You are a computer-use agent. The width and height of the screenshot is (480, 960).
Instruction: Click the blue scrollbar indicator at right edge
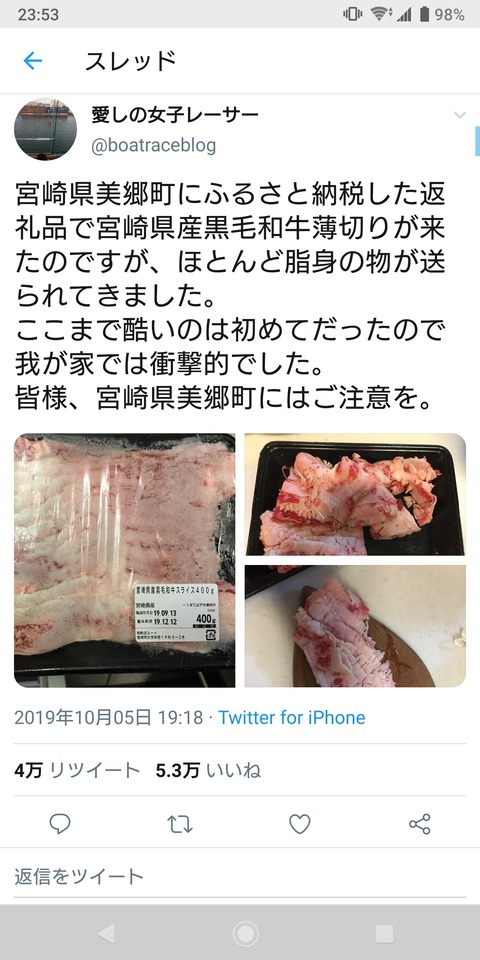[478, 141]
